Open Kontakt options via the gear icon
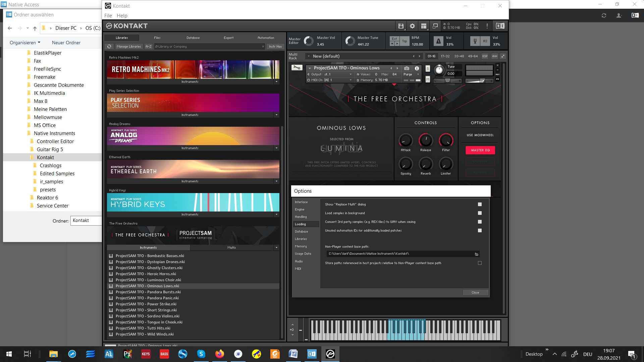Viewport: 644px width, 362px height. pos(412,26)
